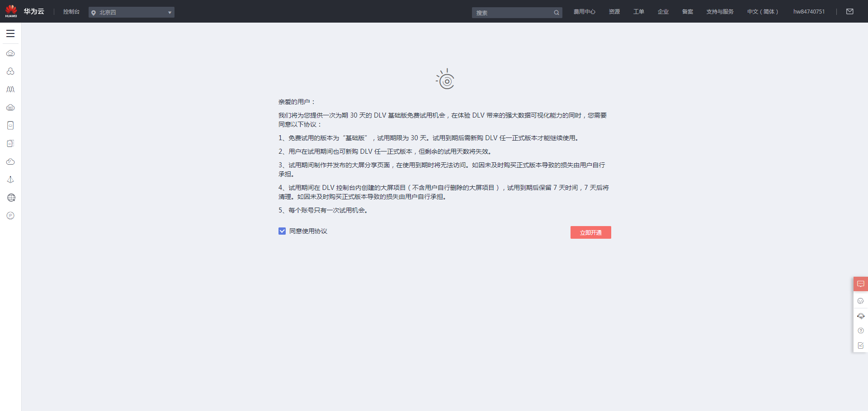Open the red chat bubble floating icon
Viewport: 868px width, 411px height.
coord(861,284)
